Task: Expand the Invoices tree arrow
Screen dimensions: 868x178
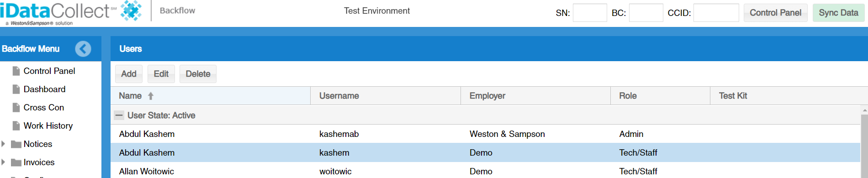Action: click(x=3, y=162)
